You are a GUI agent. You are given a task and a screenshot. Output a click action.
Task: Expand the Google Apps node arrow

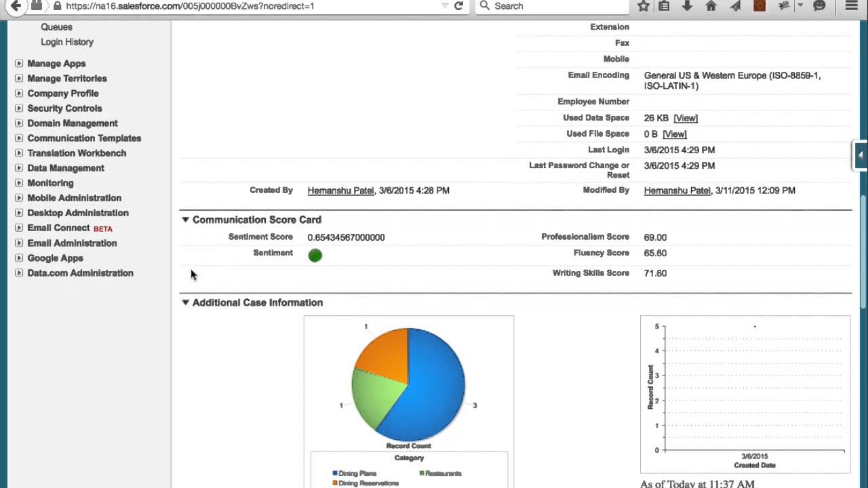click(x=19, y=258)
